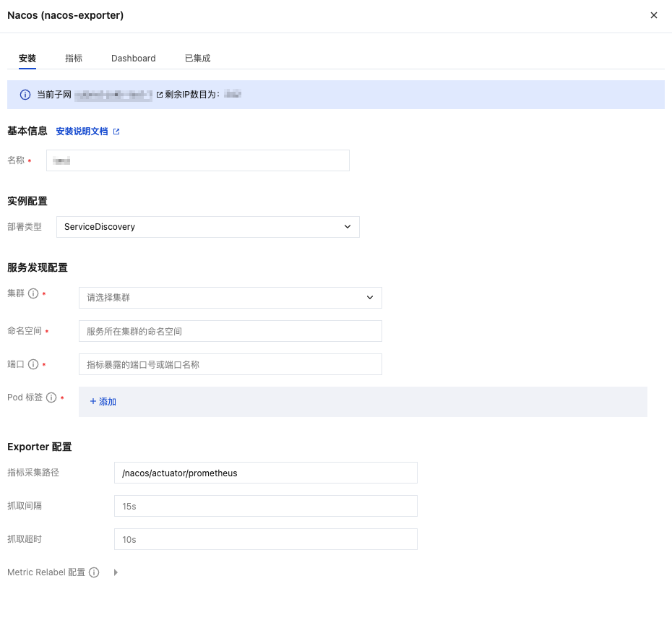Switch to the 安装 tab
The image size is (672, 623).
click(x=27, y=59)
